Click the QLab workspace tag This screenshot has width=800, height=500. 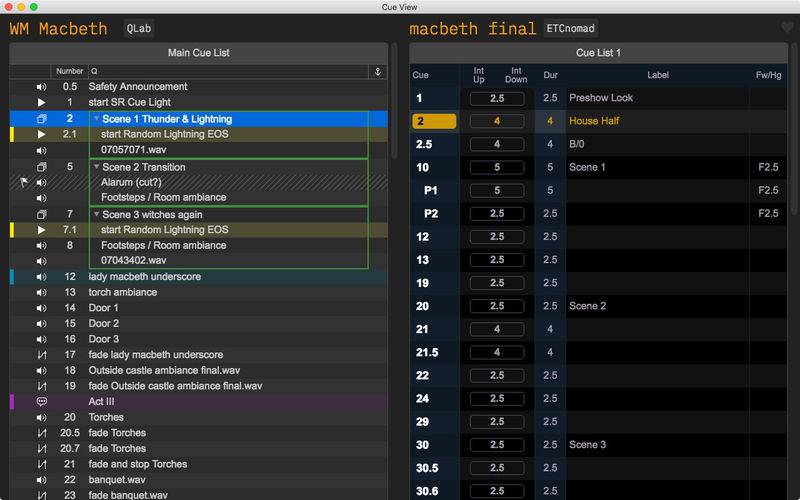(139, 29)
